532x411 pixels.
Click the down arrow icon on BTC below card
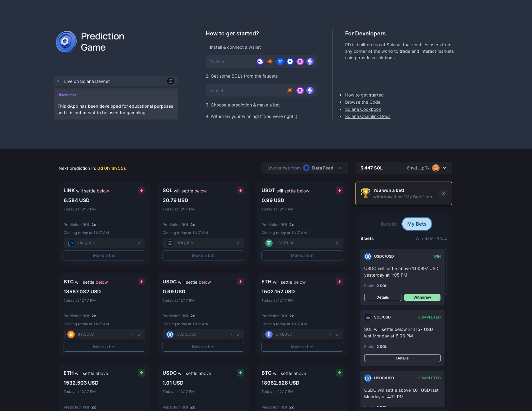click(x=141, y=282)
